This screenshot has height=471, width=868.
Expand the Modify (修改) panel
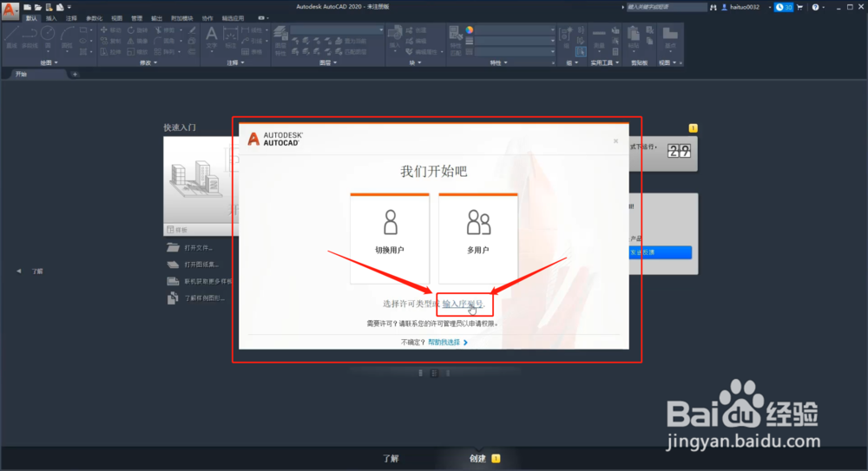(148, 62)
